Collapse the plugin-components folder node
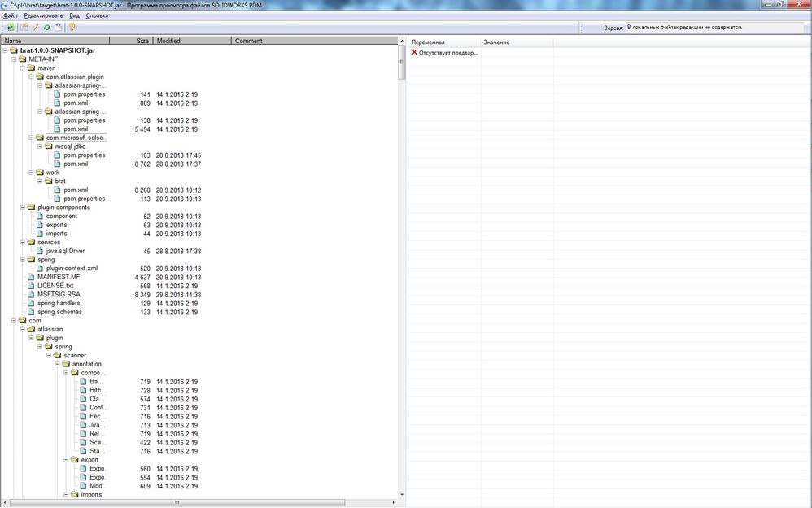The height and width of the screenshot is (508, 812). 23,208
